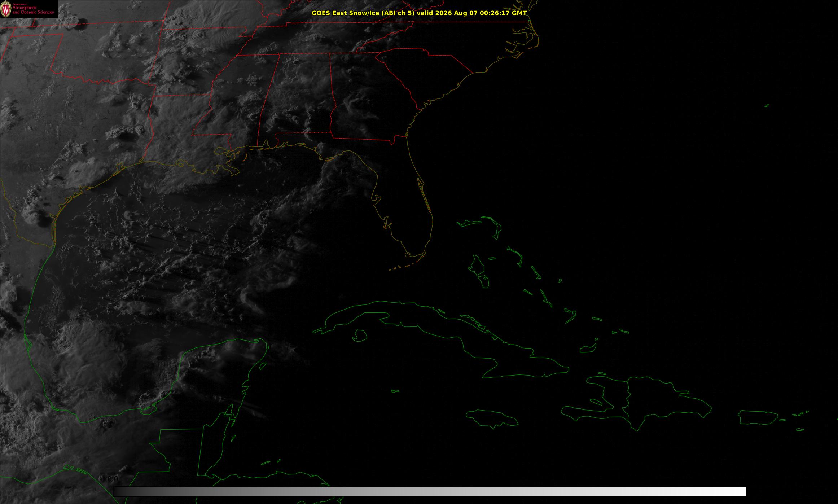This screenshot has width=838, height=504.
Task: Click the middle gray of the colorbar
Action: [x=430, y=491]
